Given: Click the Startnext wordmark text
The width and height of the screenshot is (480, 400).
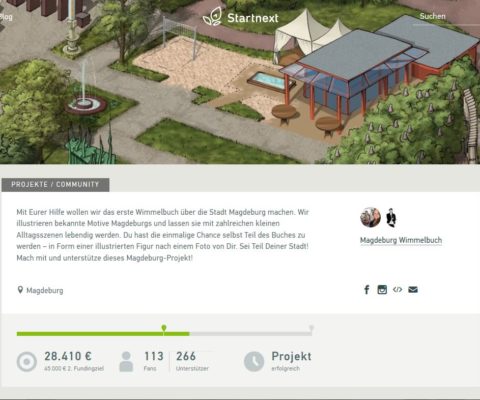Looking at the screenshot, I should pos(253,18).
